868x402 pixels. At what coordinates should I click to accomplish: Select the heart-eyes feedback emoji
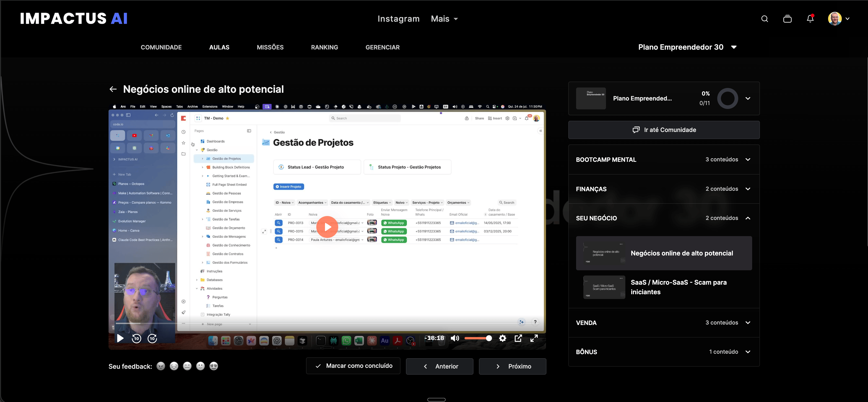(214, 366)
